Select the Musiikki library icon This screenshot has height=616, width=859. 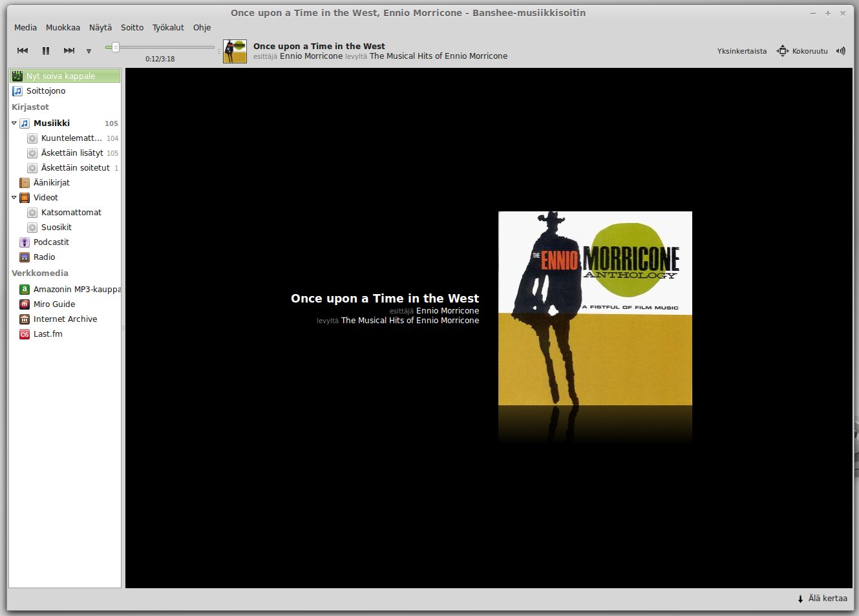coord(25,123)
